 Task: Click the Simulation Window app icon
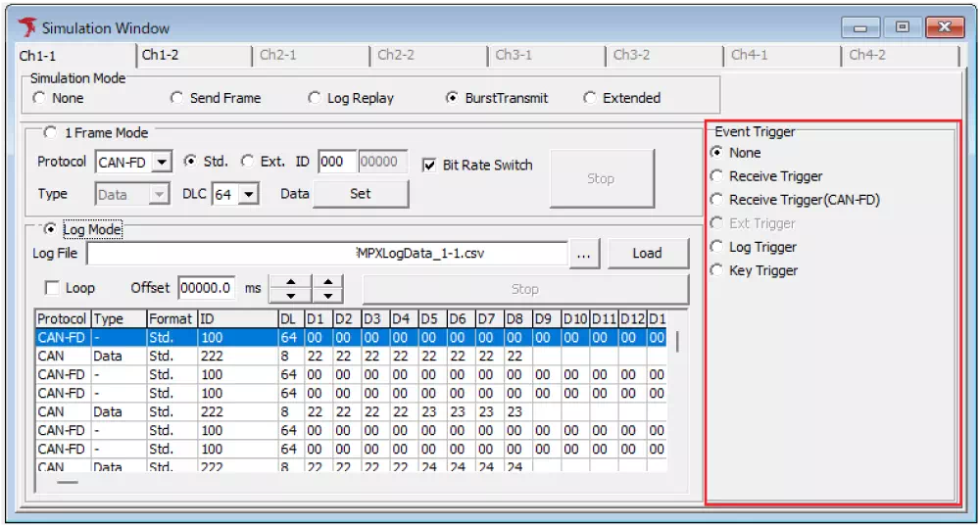pyautogui.click(x=26, y=27)
